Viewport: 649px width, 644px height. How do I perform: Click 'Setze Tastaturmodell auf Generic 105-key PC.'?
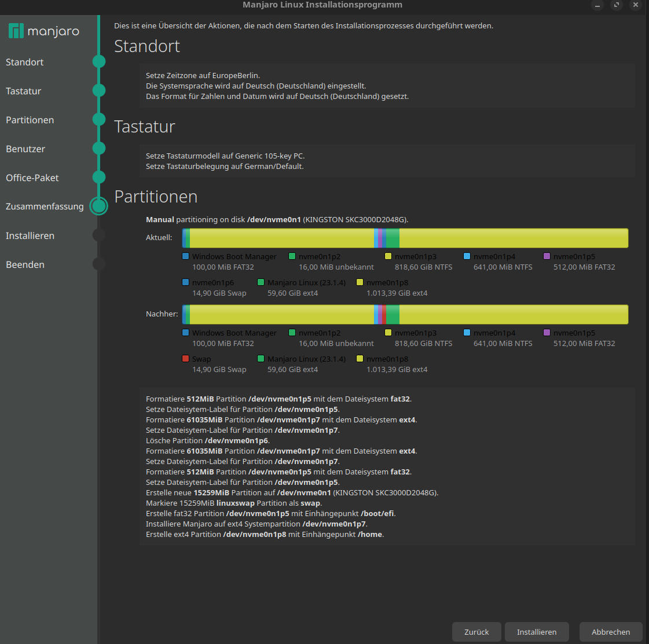[x=225, y=156]
